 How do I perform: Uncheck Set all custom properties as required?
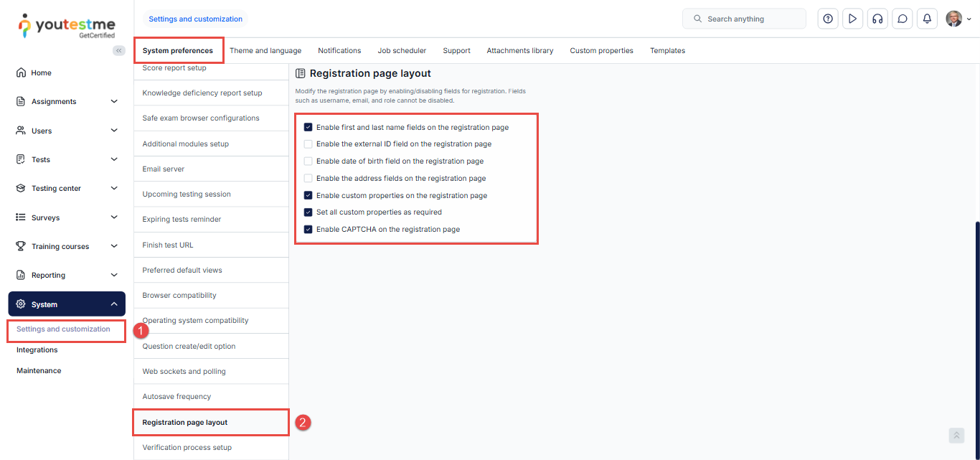(x=308, y=212)
